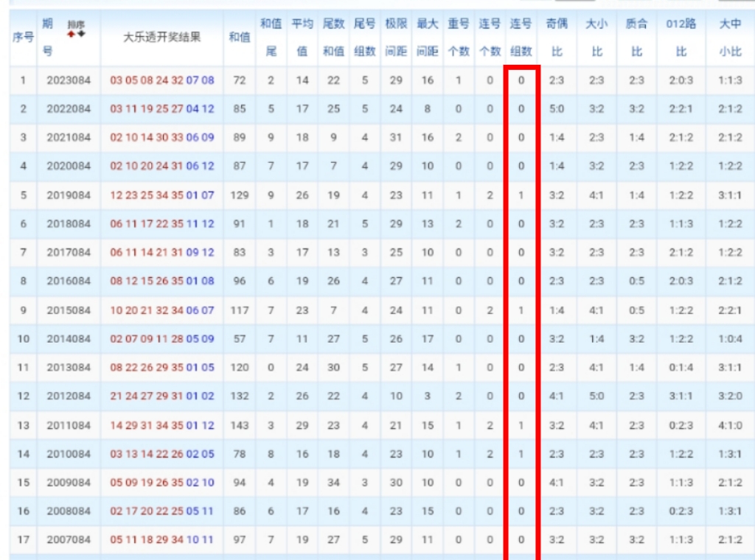Select issue number 2022084

pos(69,109)
